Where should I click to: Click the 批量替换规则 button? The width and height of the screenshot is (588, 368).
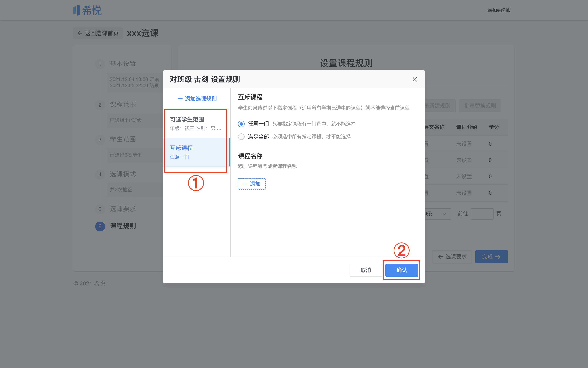[x=480, y=106]
